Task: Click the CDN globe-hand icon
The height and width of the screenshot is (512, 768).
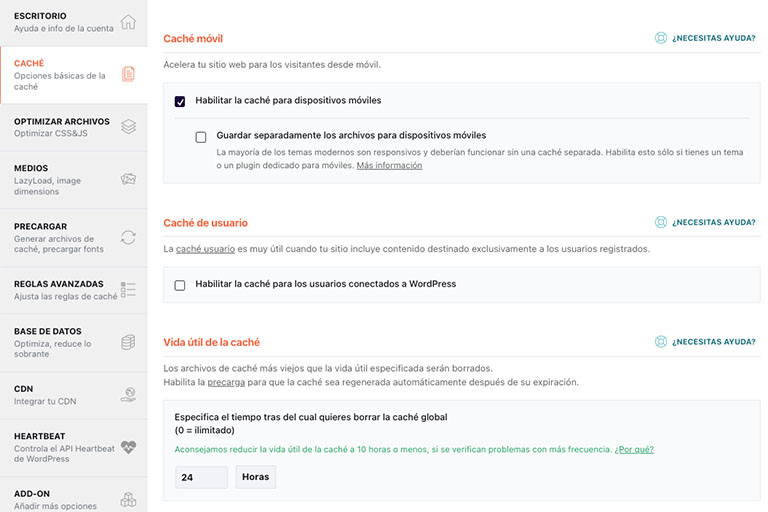Action: [128, 394]
